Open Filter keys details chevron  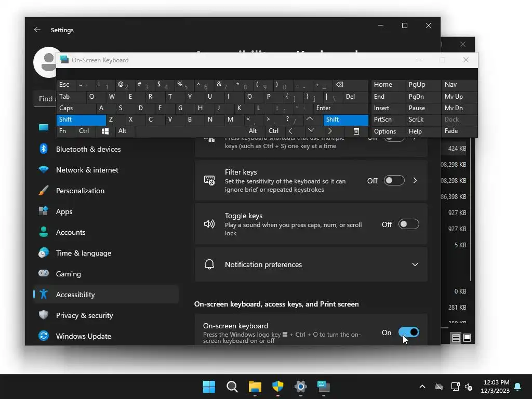click(415, 180)
